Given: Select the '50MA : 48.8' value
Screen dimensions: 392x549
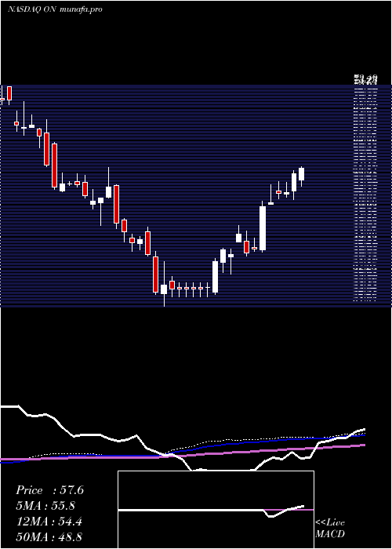Looking at the screenshot, I should pos(49,536).
